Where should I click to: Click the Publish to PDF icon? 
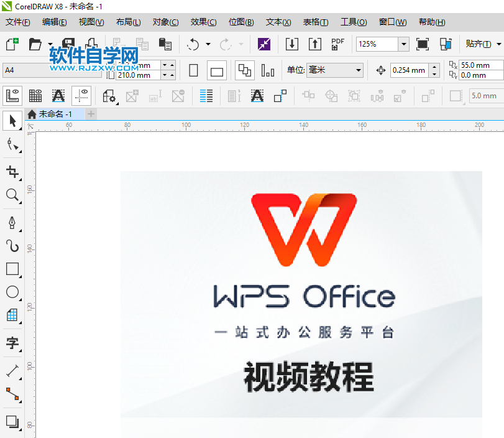337,44
